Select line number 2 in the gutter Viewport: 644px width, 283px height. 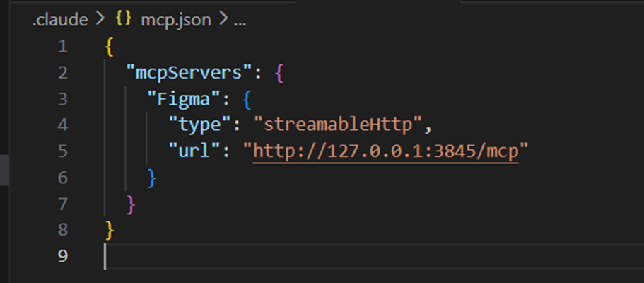(63, 73)
